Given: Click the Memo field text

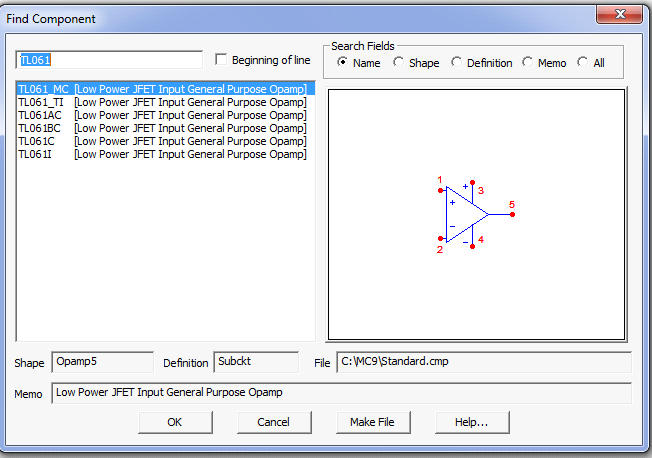Looking at the screenshot, I should [341, 393].
